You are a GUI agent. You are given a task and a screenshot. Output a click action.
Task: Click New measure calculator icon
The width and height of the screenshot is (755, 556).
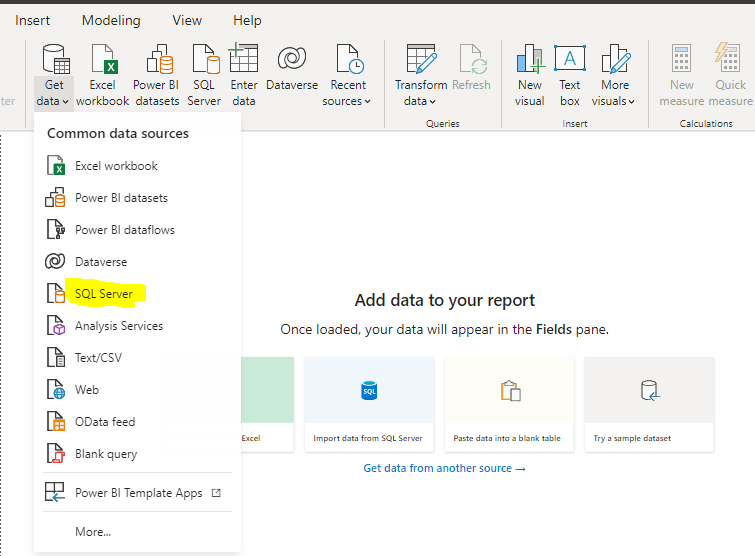pyautogui.click(x=681, y=58)
